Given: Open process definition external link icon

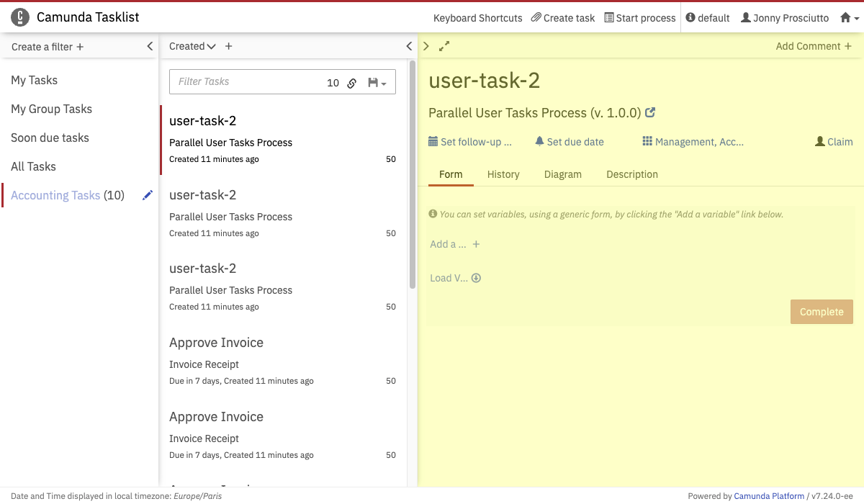Looking at the screenshot, I should point(650,113).
